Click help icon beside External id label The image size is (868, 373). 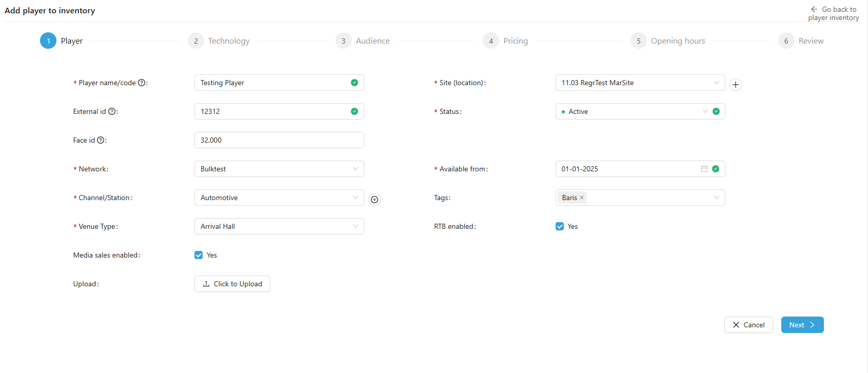(x=112, y=111)
